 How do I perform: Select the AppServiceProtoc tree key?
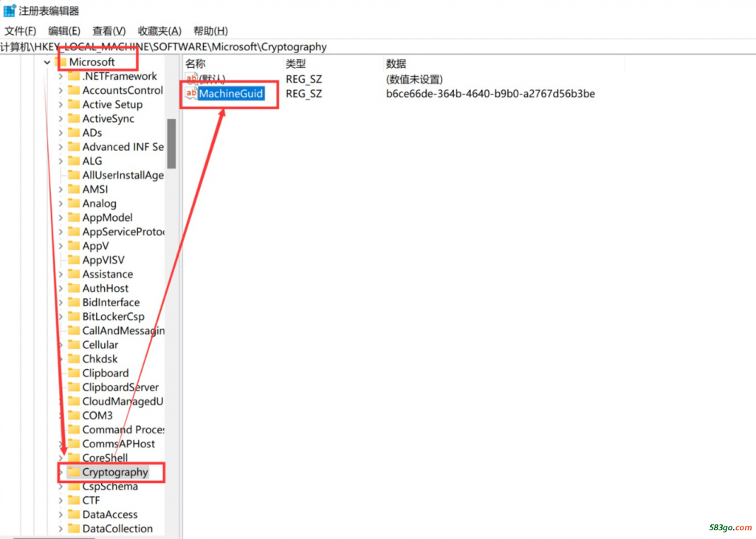point(123,232)
